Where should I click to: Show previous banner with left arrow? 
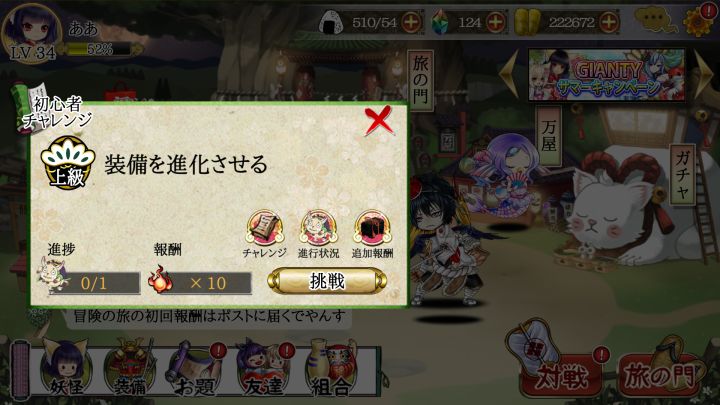pyautogui.click(x=509, y=74)
